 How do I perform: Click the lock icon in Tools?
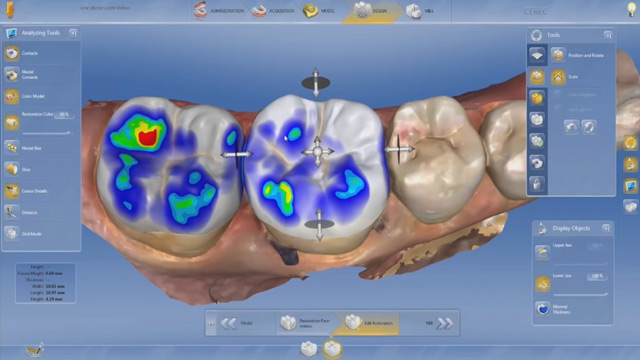[x=537, y=184]
